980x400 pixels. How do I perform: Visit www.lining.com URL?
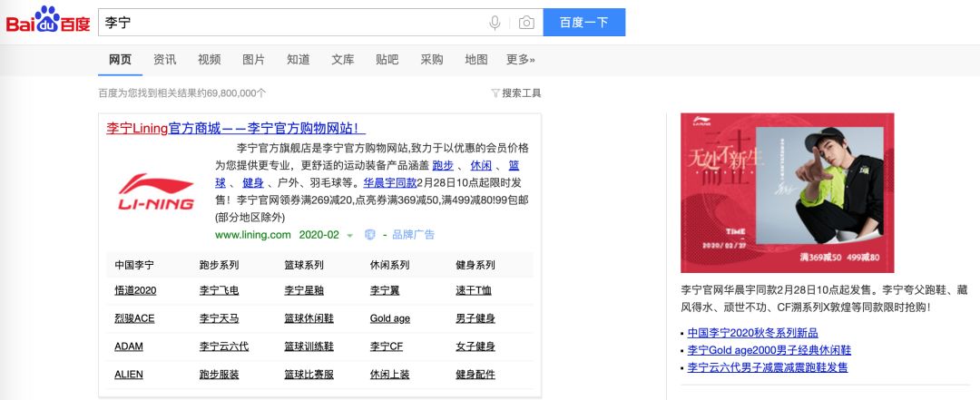(x=253, y=235)
